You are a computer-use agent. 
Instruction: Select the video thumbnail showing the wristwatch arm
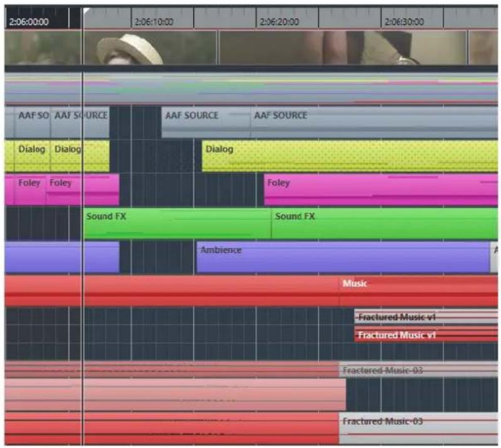click(343, 48)
